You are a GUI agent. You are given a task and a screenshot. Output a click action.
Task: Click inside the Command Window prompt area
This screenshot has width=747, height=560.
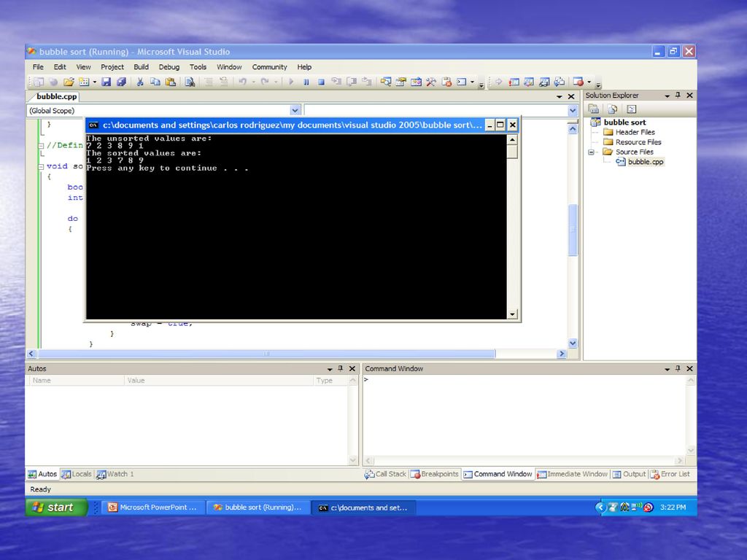pos(524,414)
